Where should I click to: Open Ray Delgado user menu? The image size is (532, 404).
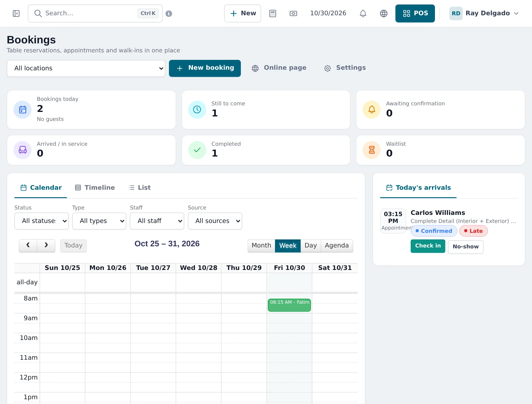pos(484,13)
